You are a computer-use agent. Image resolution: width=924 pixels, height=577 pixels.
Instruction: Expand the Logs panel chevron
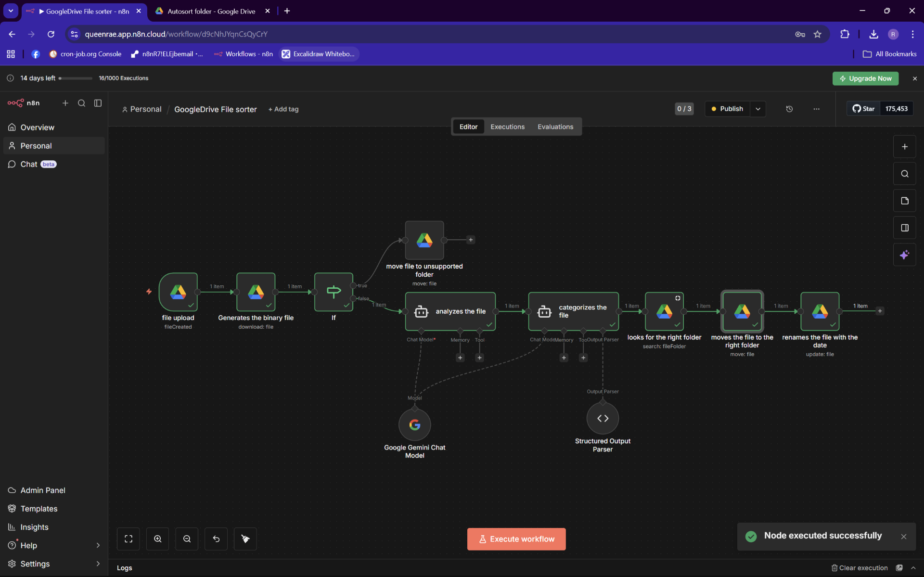(913, 568)
